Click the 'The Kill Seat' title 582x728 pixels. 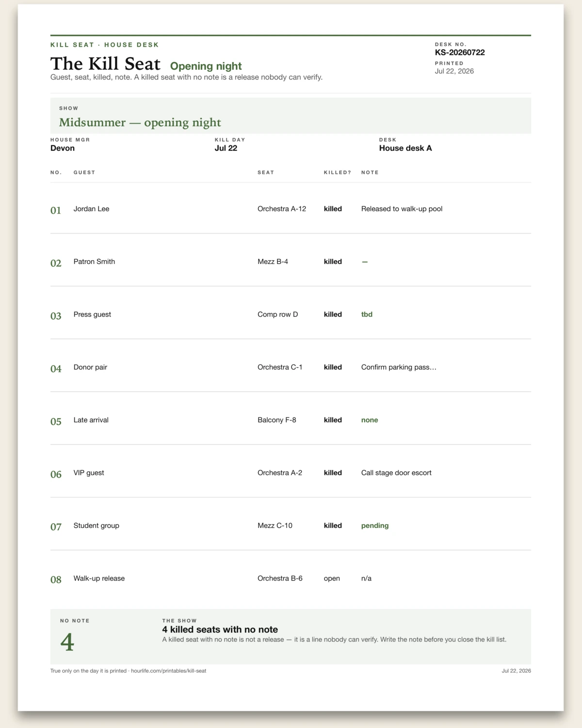pyautogui.click(x=105, y=64)
